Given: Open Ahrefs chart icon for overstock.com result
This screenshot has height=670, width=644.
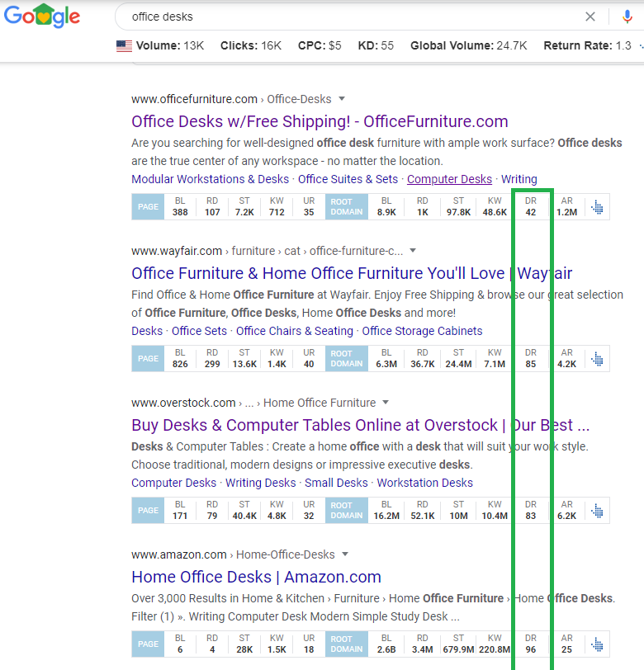Looking at the screenshot, I should (598, 511).
